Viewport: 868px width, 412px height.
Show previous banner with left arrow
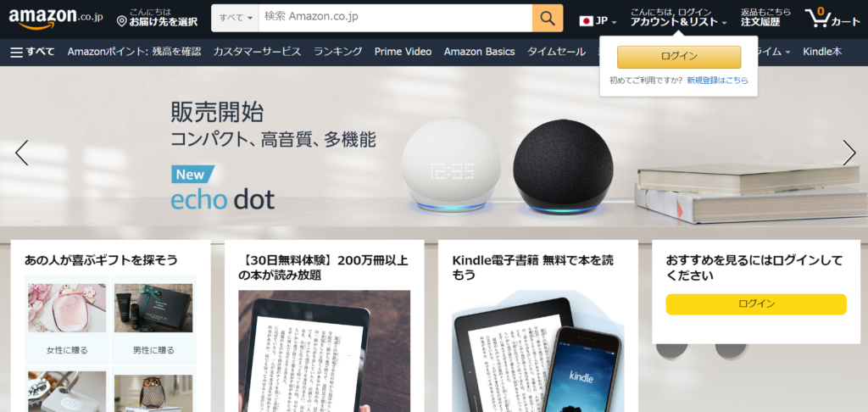click(x=21, y=153)
